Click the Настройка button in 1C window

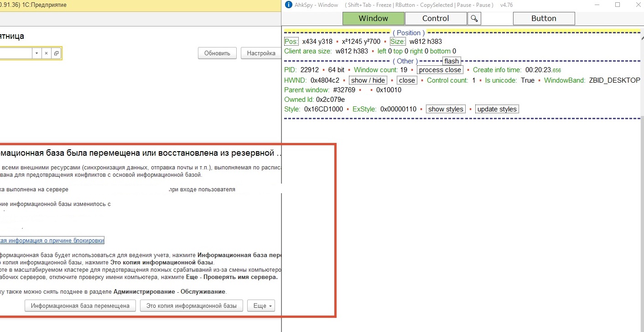[x=261, y=53]
